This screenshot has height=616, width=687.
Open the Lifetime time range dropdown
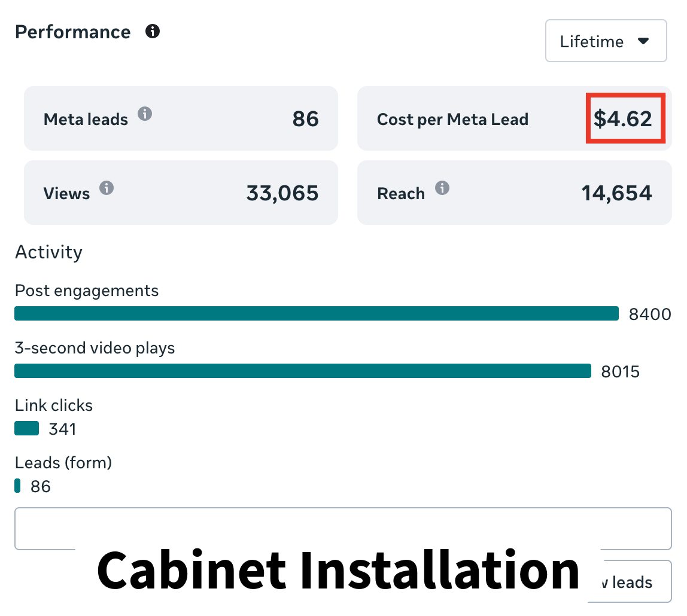click(x=606, y=40)
